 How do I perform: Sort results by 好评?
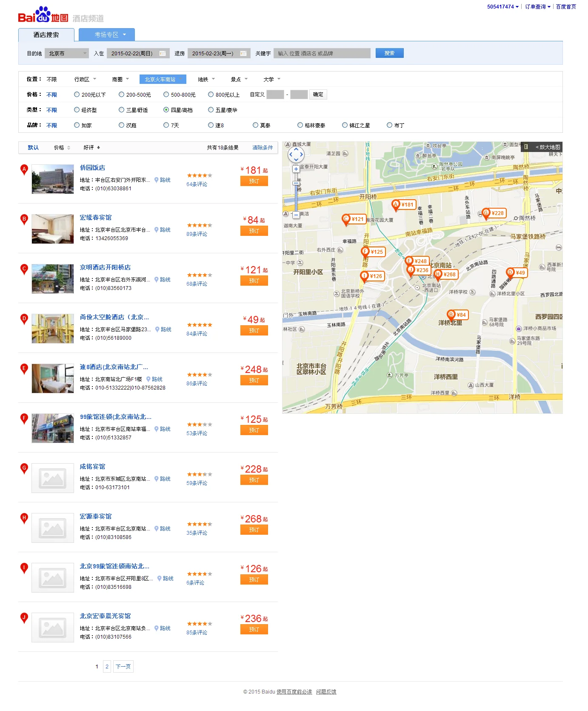click(x=91, y=148)
